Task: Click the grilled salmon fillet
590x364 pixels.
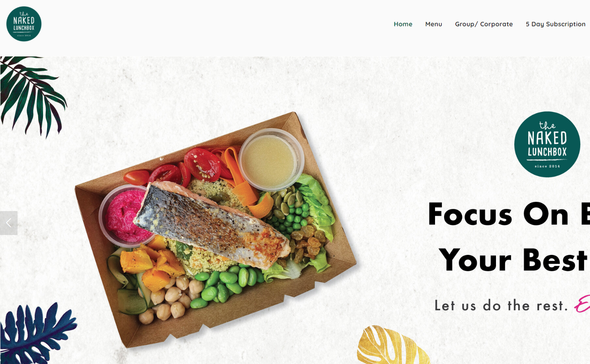Action: tap(211, 223)
